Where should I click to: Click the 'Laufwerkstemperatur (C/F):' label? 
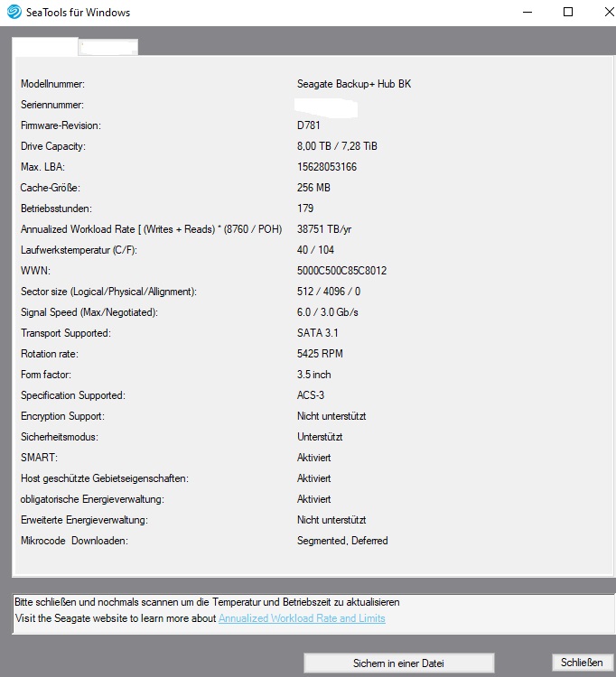(79, 249)
